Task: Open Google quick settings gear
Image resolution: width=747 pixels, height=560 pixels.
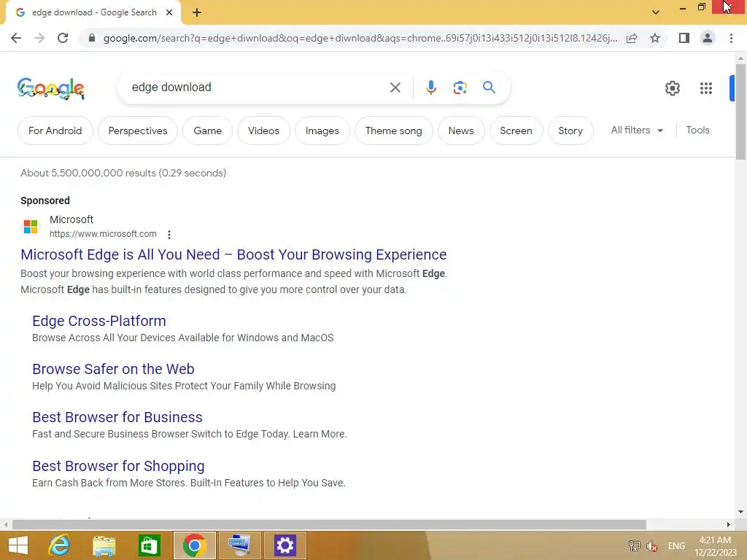Action: 672,88
